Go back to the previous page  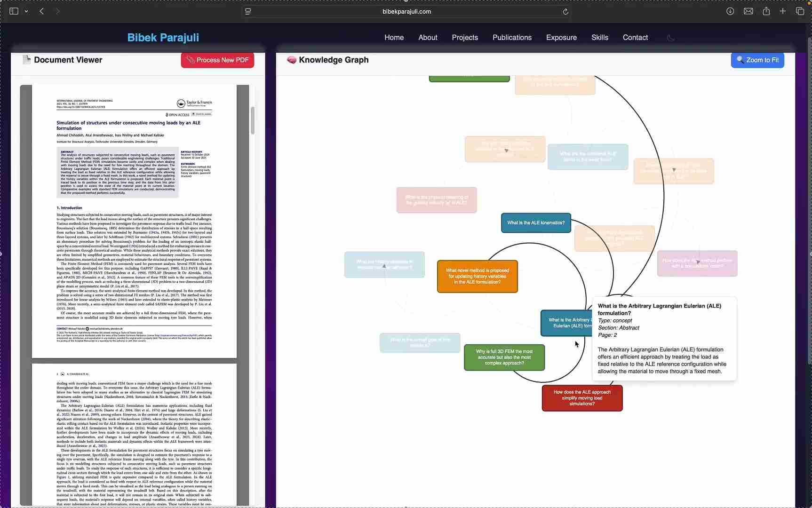pos(42,11)
